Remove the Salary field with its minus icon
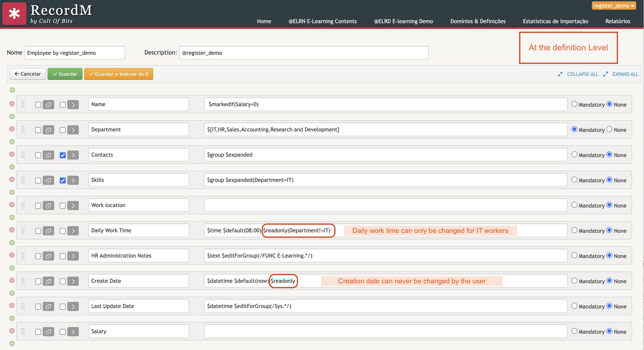644x350 pixels. coord(12,331)
